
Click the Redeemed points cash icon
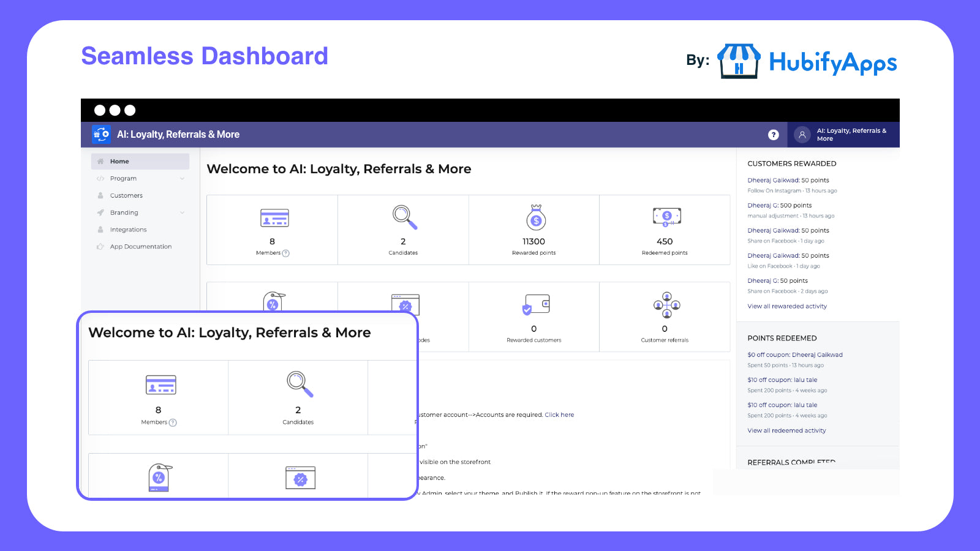[665, 216]
